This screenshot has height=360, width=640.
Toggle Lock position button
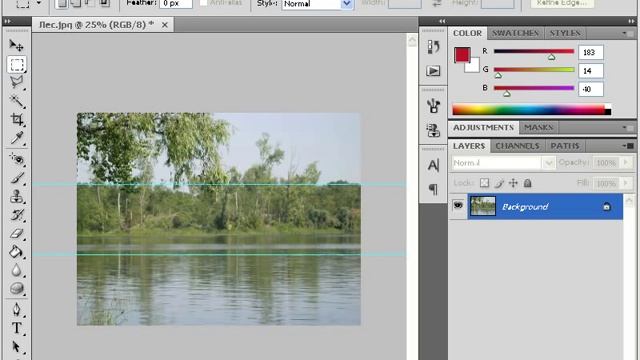point(513,183)
